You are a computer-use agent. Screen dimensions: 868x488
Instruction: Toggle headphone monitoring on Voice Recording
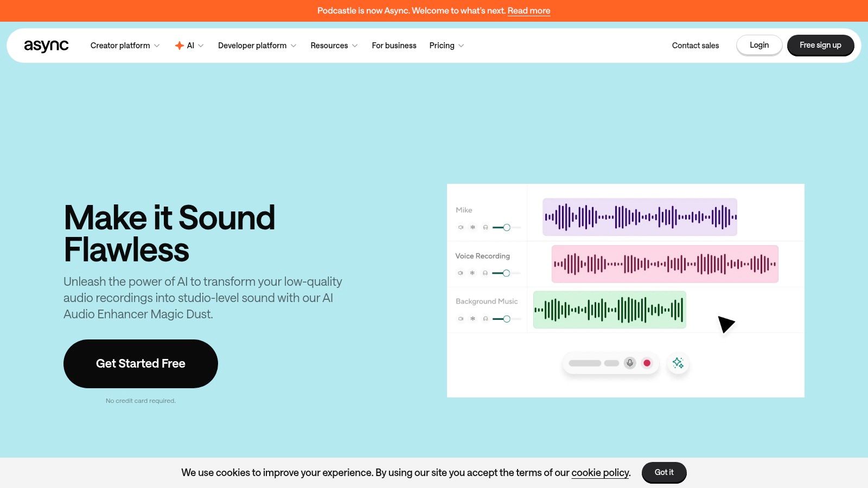(485, 273)
